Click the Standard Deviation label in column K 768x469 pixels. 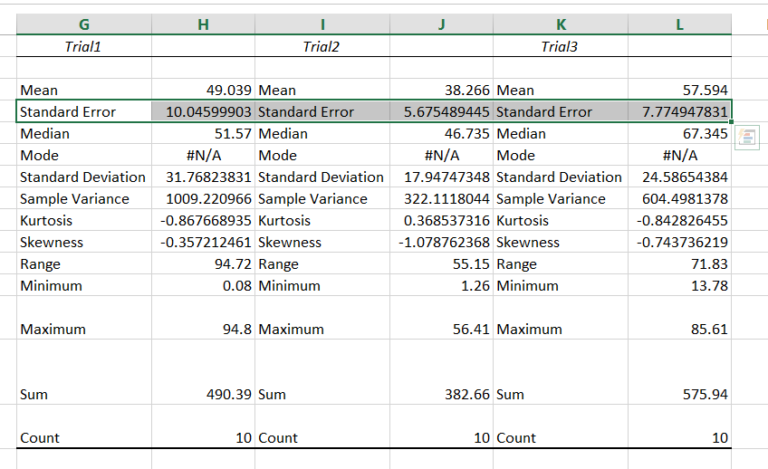pyautogui.click(x=561, y=177)
